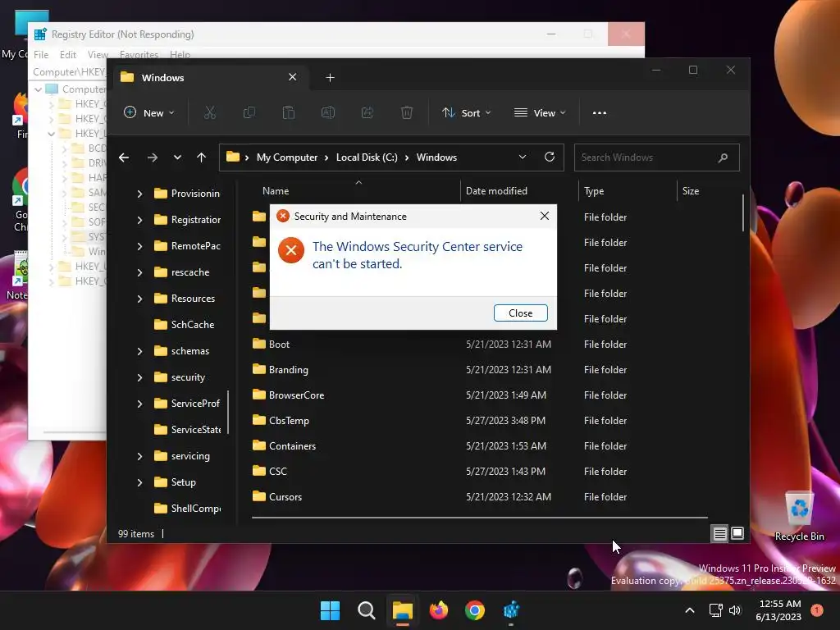The image size is (840, 630).
Task: Open the See more (three dots) menu
Action: coord(600,113)
